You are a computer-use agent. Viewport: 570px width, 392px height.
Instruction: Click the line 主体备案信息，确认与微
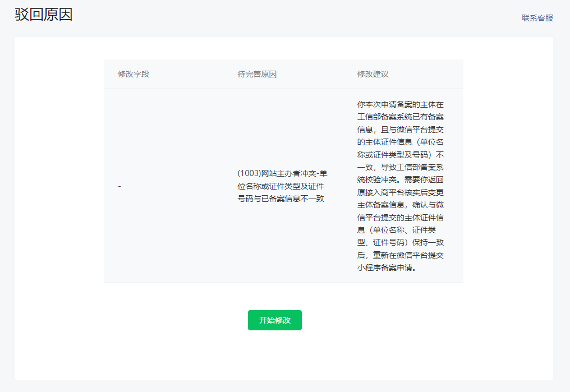400,205
